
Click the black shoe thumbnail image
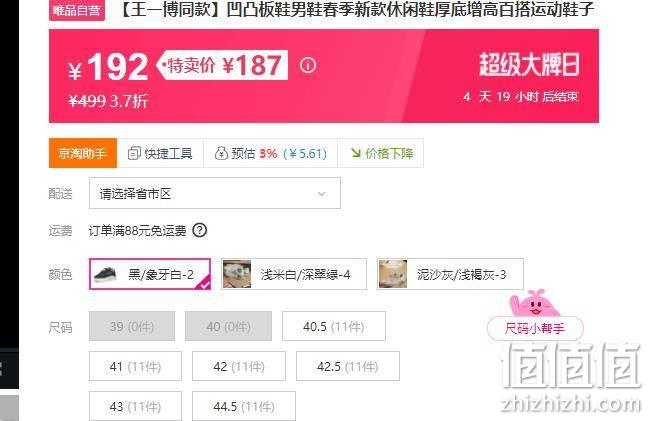(107, 274)
